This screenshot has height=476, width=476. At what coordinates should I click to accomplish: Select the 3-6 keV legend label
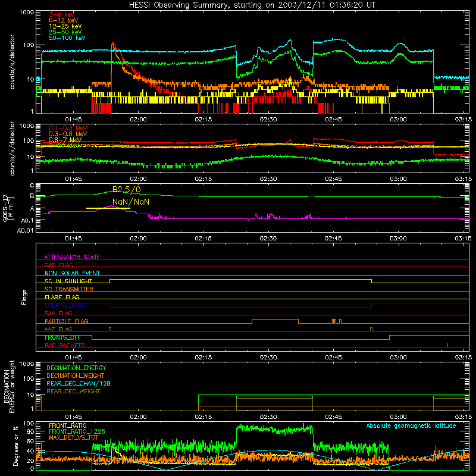(61, 14)
